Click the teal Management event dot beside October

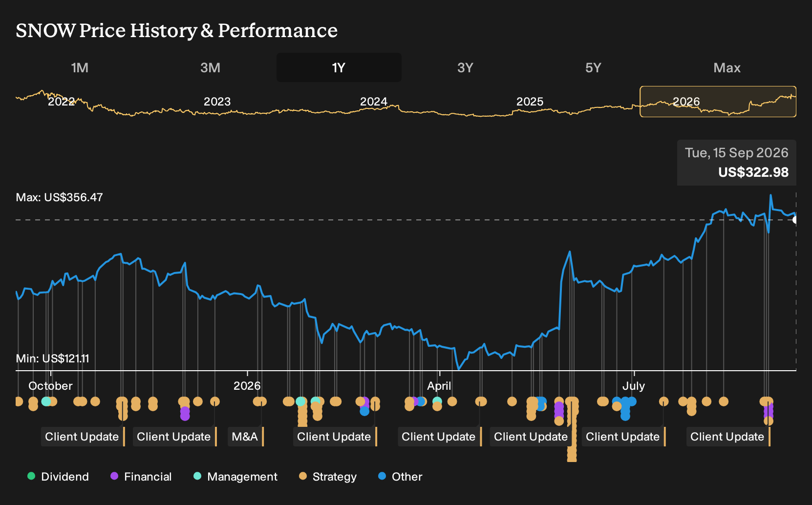click(x=46, y=401)
